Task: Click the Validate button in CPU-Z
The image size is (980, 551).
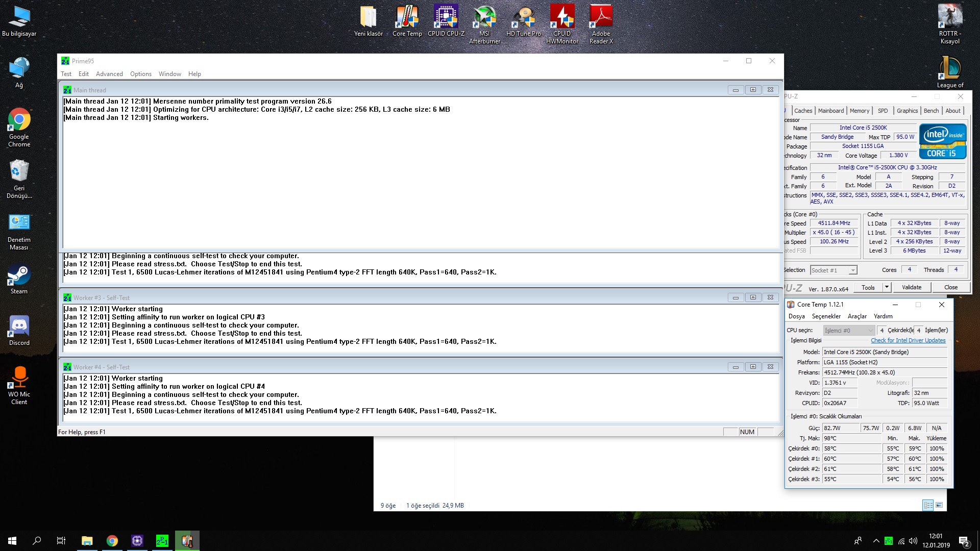Action: 912,287
